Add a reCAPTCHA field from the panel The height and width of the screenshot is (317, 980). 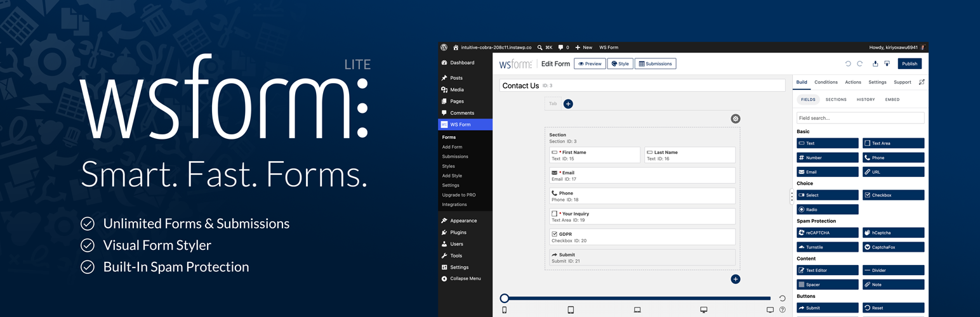828,233
